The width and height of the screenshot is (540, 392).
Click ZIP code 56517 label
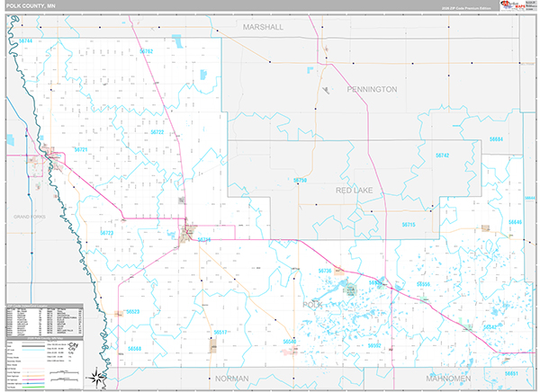[220, 333]
